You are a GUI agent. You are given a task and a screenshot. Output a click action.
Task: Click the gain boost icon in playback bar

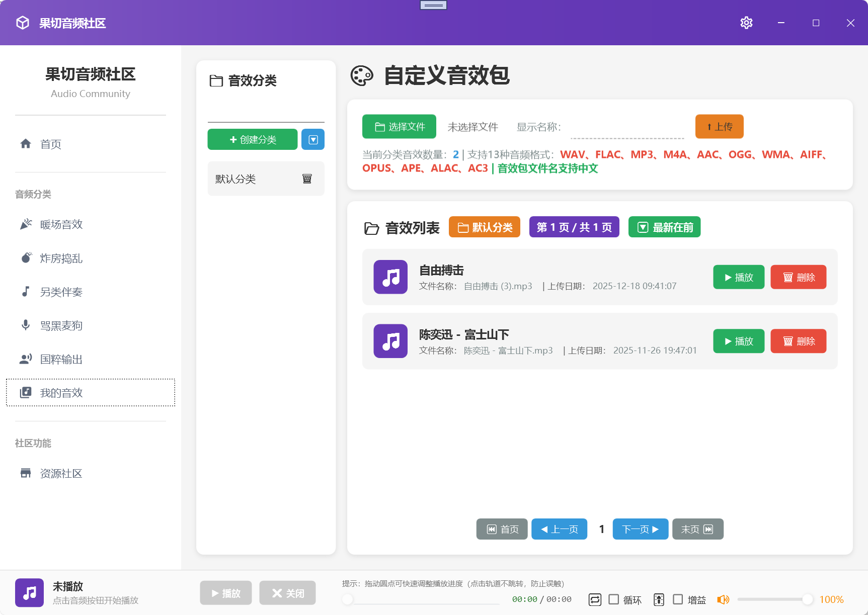pyautogui.click(x=659, y=599)
